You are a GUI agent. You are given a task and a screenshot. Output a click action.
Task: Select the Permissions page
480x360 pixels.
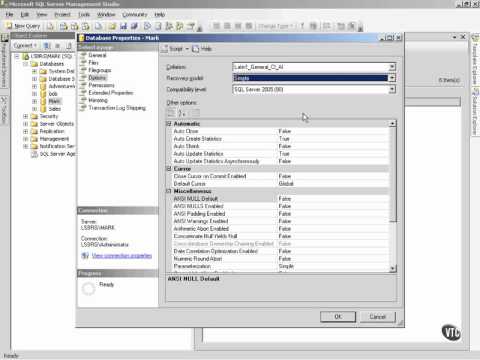[101, 85]
